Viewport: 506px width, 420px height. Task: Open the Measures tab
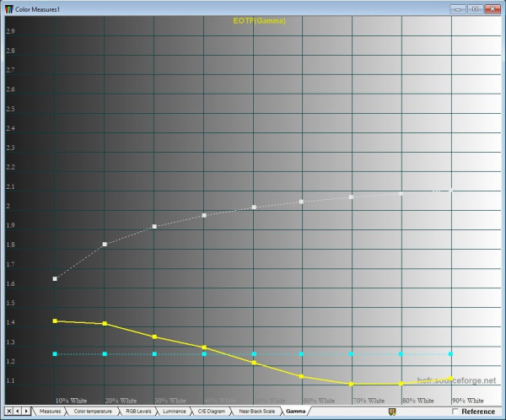point(51,412)
